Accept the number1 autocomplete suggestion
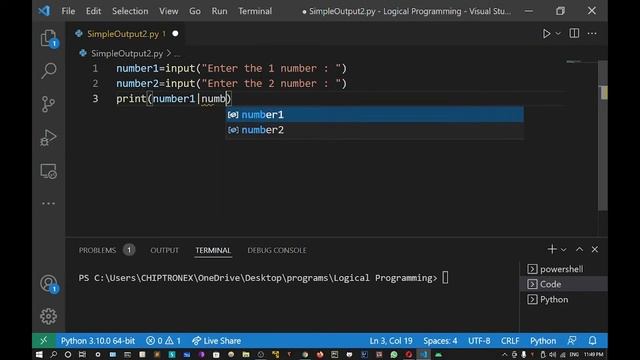This screenshot has width=640, height=360. 374,115
